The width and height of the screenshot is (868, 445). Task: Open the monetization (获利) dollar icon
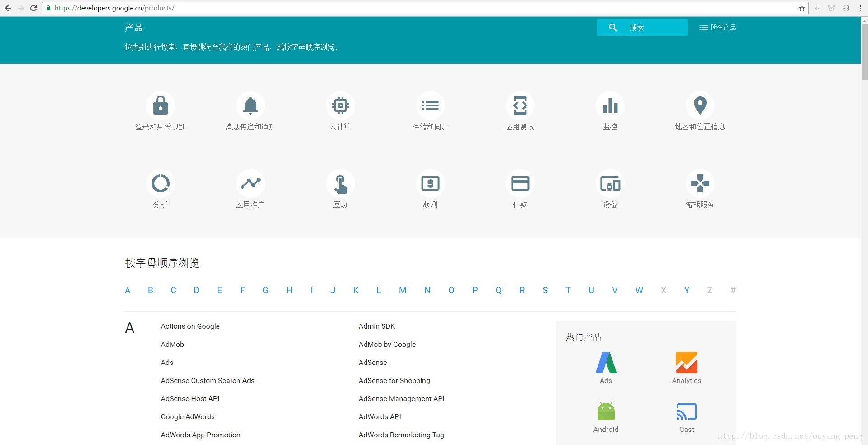pyautogui.click(x=430, y=183)
